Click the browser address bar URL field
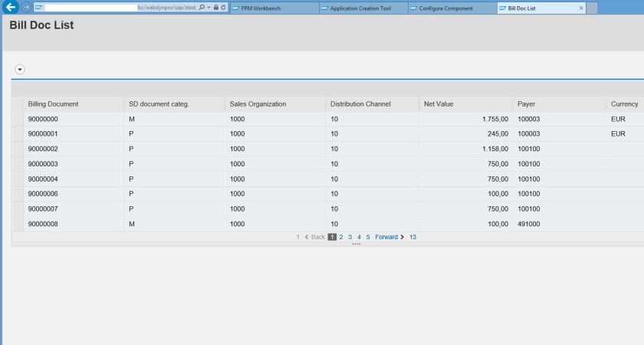Screen dimensions: 644x345 [115, 8]
